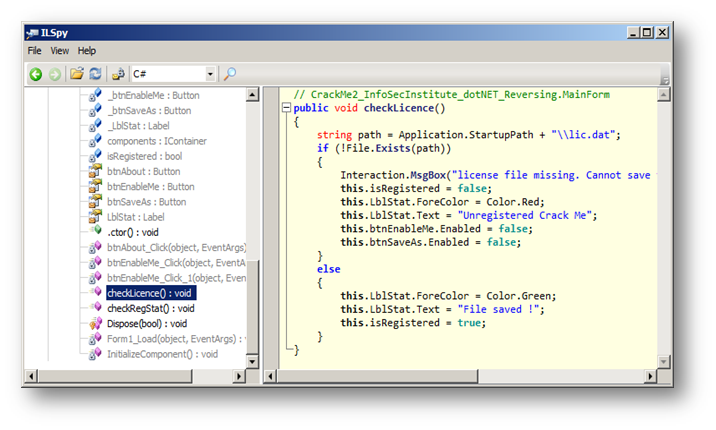Screen dimensions: 716x430
Task: Click the checkLicence method icon
Action: click(96, 292)
